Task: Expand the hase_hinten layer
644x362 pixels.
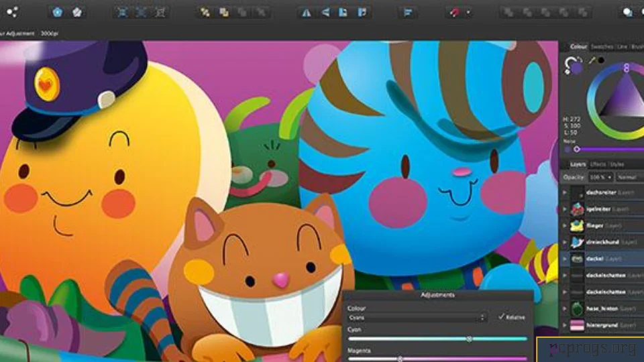Action: pos(565,308)
